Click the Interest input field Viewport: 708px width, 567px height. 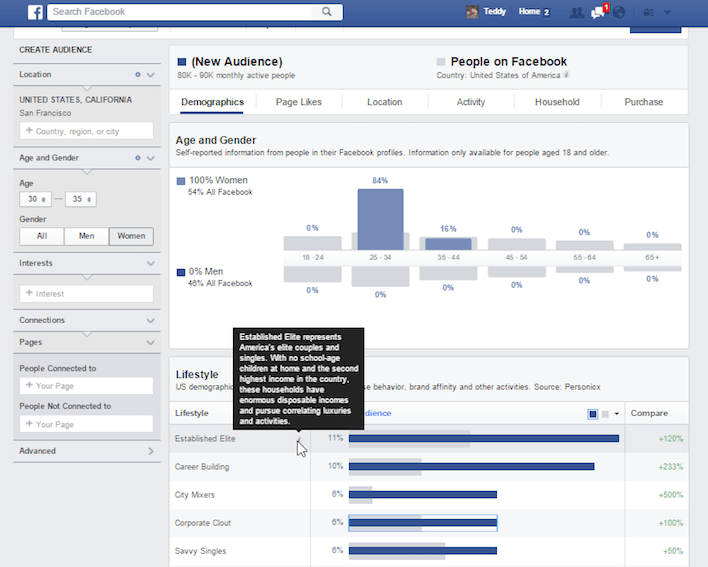(x=86, y=293)
